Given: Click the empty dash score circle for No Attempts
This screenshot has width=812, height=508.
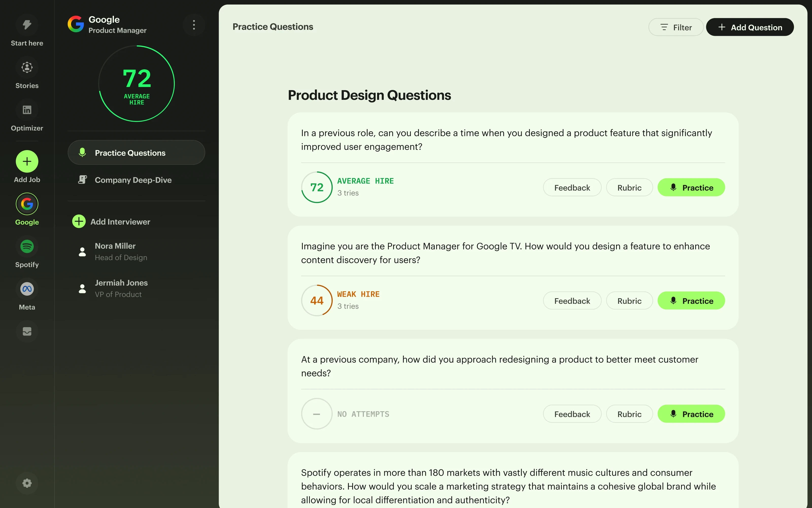Looking at the screenshot, I should click(317, 414).
